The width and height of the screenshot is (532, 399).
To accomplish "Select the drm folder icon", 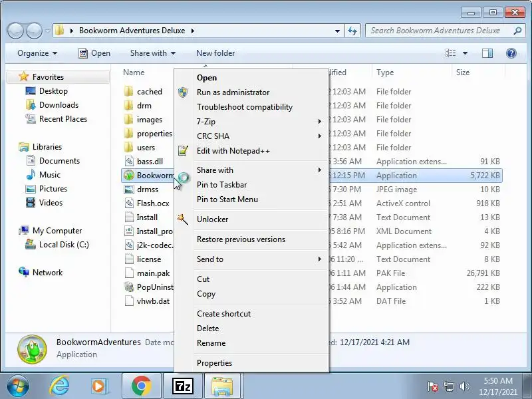I will (128, 106).
